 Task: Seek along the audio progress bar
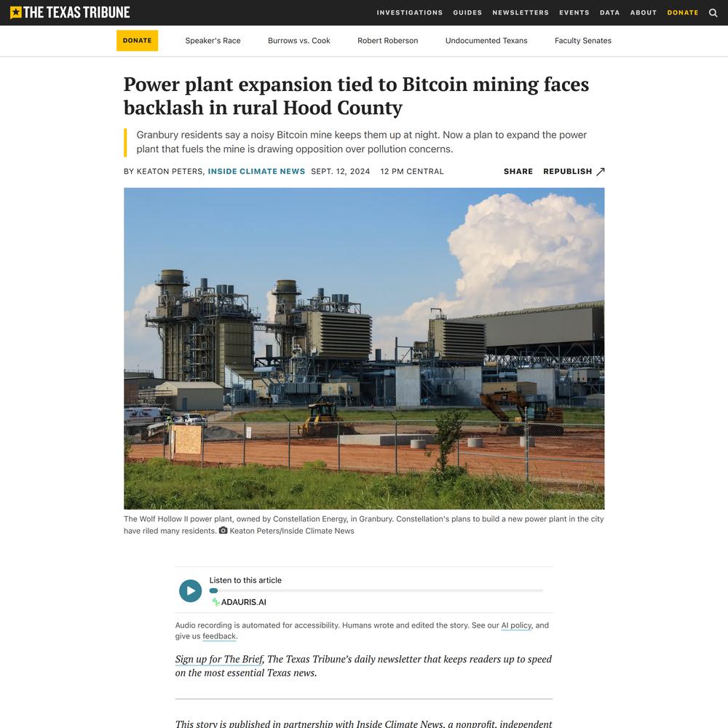[x=376, y=590]
